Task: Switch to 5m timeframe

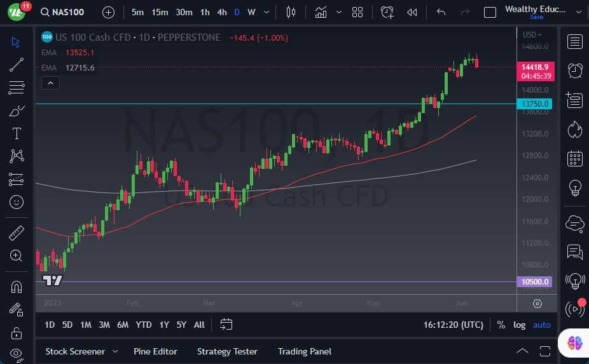Action: [137, 12]
